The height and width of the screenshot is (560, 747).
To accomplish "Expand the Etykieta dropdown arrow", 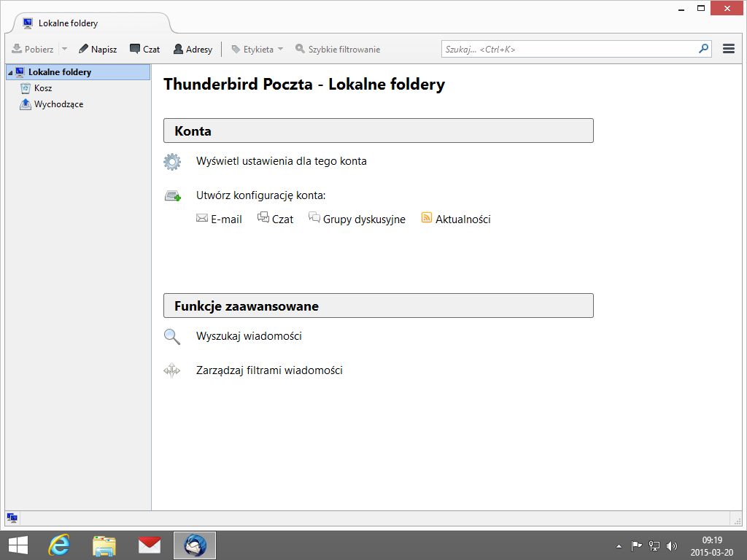I will (280, 49).
